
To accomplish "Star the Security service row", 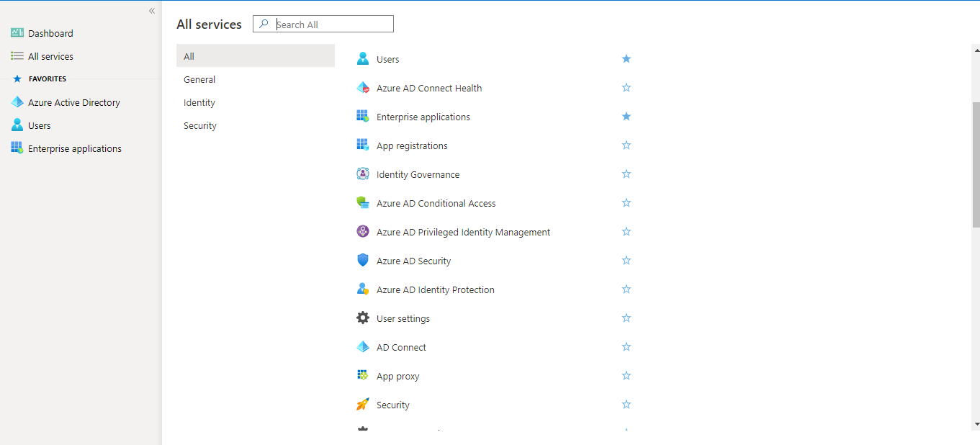I will pos(626,405).
